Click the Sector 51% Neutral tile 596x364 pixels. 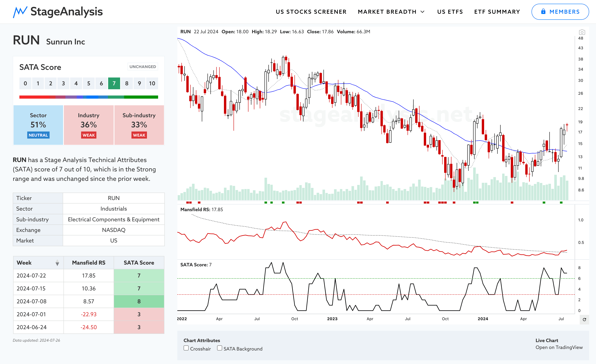pyautogui.click(x=38, y=125)
